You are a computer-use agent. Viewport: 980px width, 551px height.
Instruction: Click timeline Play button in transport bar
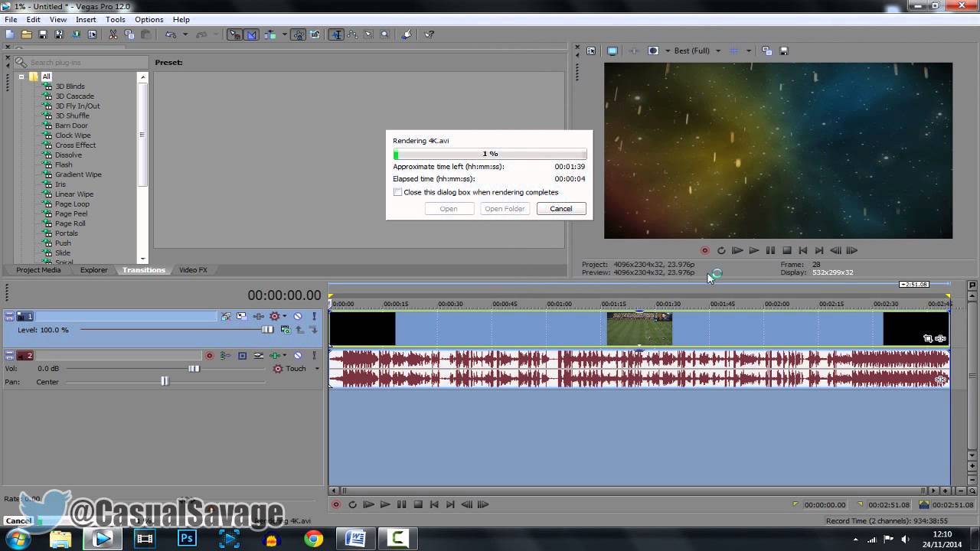pos(384,504)
